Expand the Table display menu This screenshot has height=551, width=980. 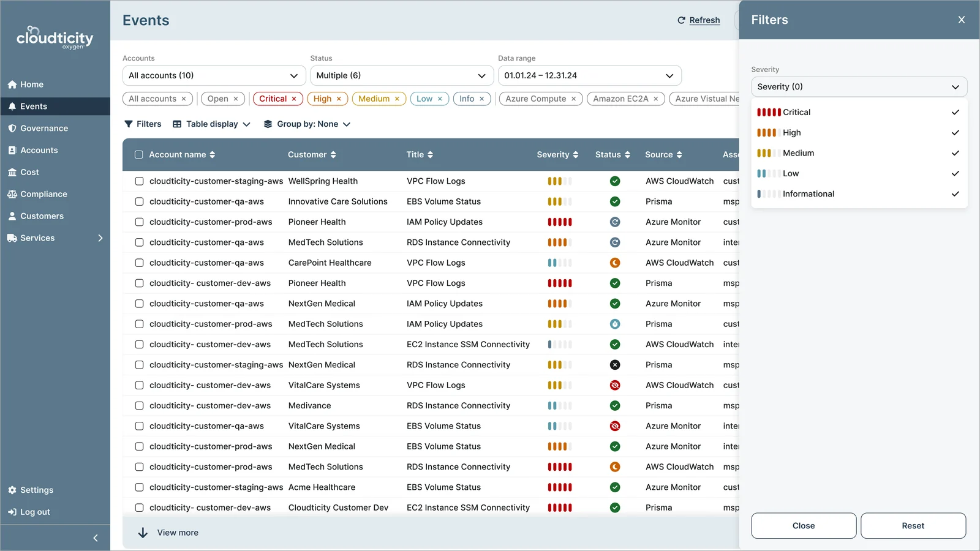(211, 124)
